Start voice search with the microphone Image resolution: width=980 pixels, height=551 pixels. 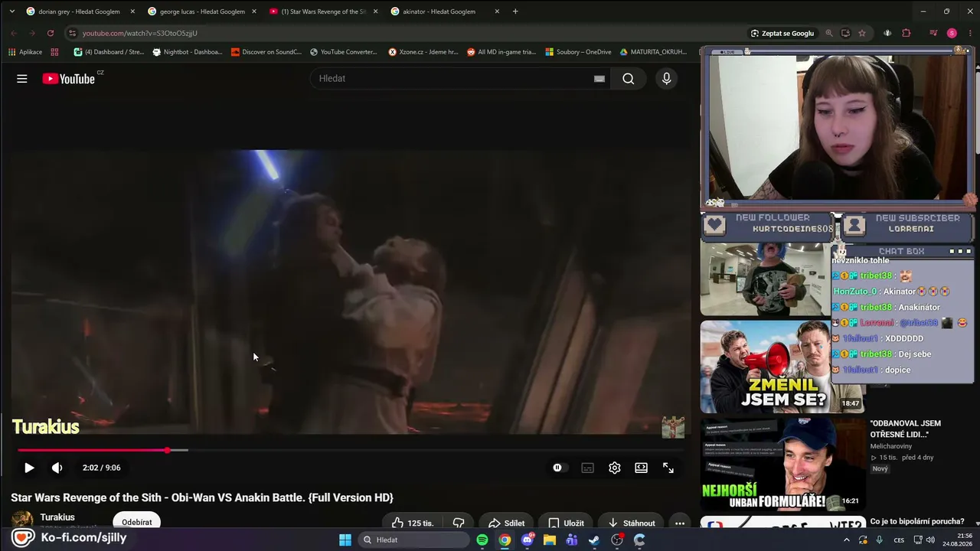666,79
